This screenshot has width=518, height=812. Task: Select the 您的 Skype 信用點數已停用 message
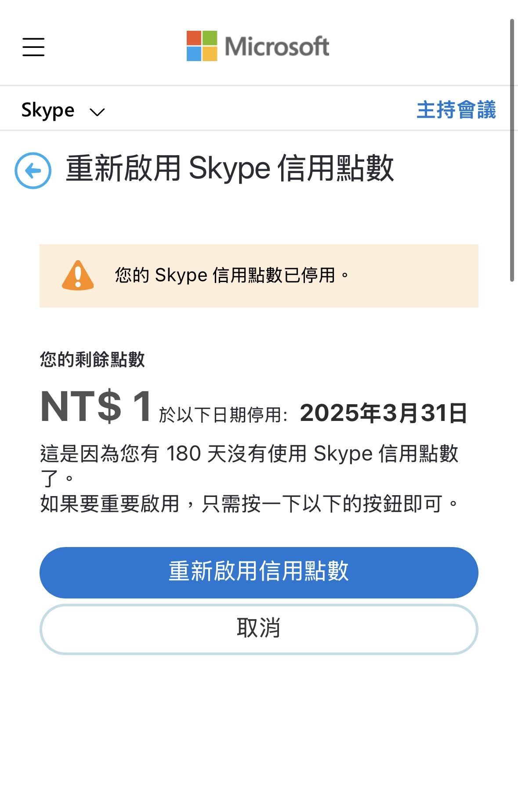tap(232, 275)
